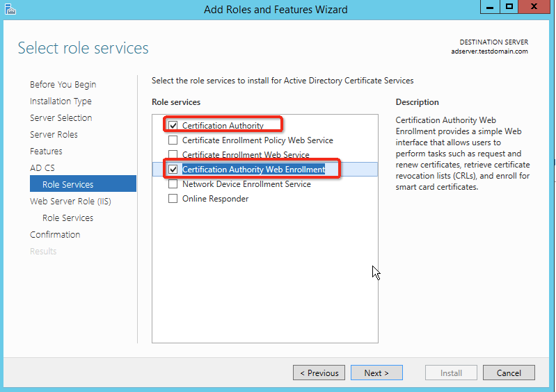Open the AD CS section

point(42,168)
